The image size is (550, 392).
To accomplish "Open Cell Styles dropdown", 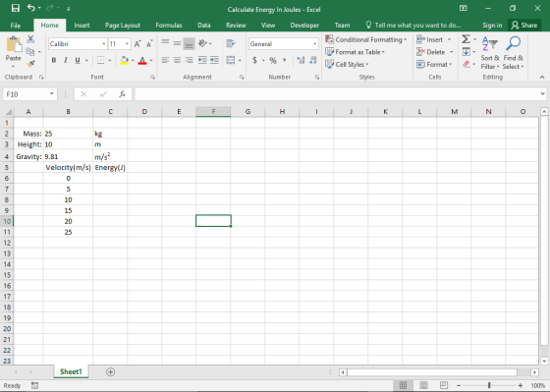I will point(347,64).
